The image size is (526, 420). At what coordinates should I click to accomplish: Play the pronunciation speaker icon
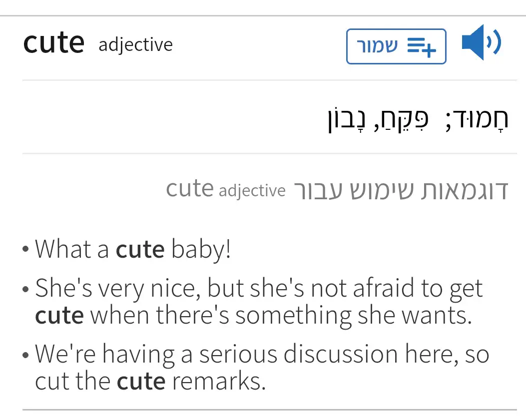(x=481, y=43)
